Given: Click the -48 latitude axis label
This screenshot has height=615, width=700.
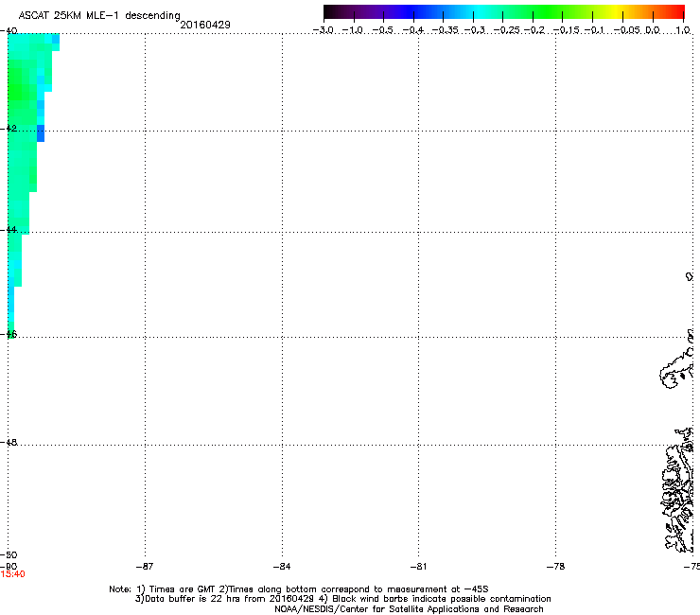Looking at the screenshot, I should [x=9, y=442].
